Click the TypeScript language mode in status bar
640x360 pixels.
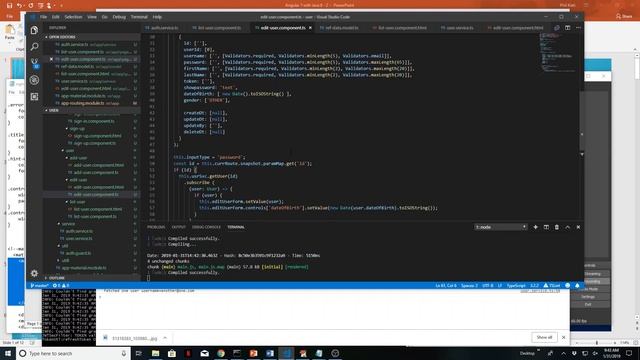(516, 285)
